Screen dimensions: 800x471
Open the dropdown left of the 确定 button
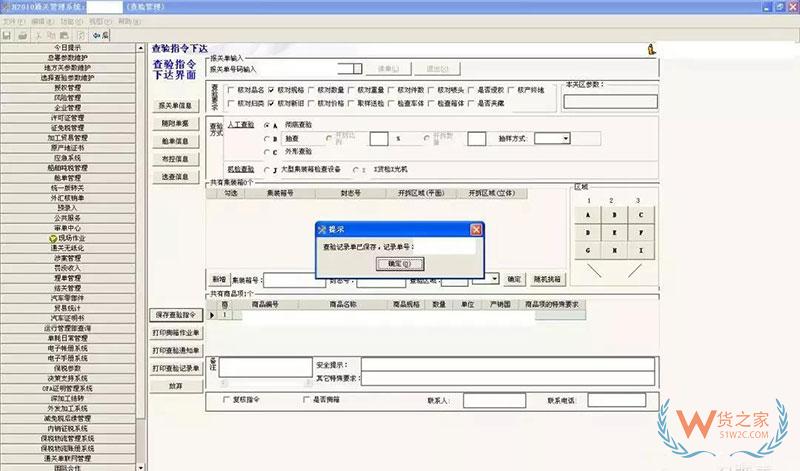point(494,279)
